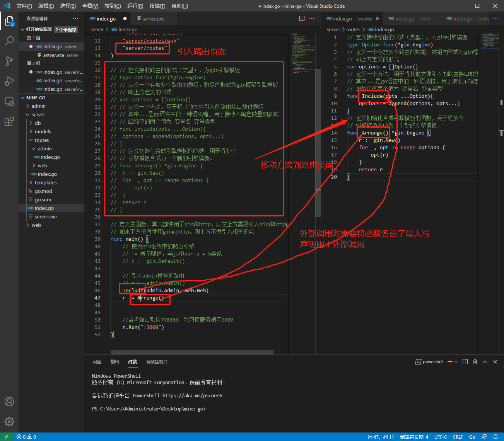Click server breadcrumb in left editor
504x441 pixels.
(x=97, y=29)
